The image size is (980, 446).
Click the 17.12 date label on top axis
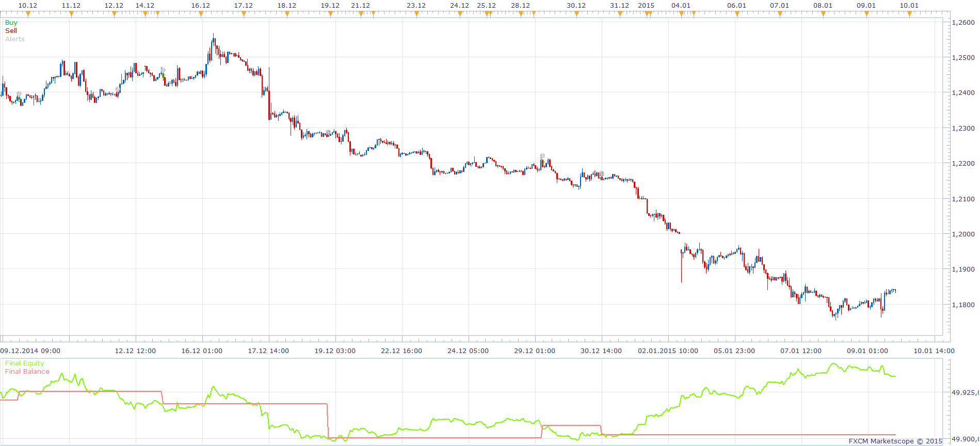(244, 6)
